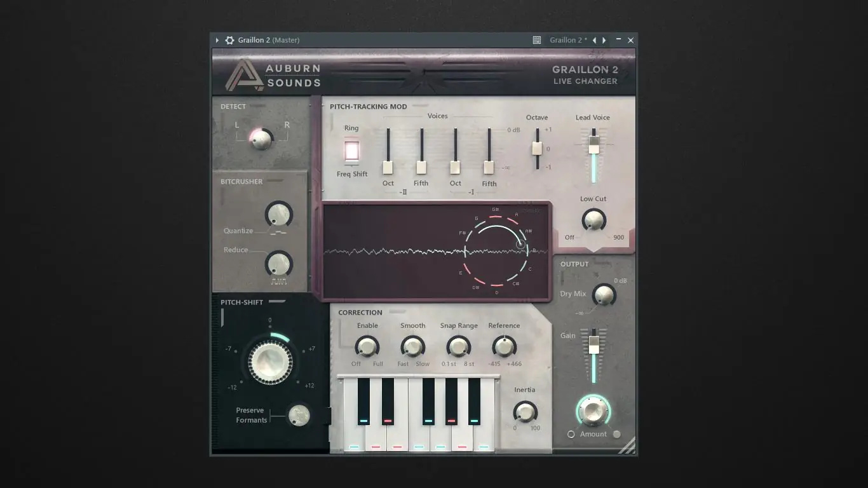868x488 pixels.
Task: Select the left Amount radio circle
Action: (571, 434)
